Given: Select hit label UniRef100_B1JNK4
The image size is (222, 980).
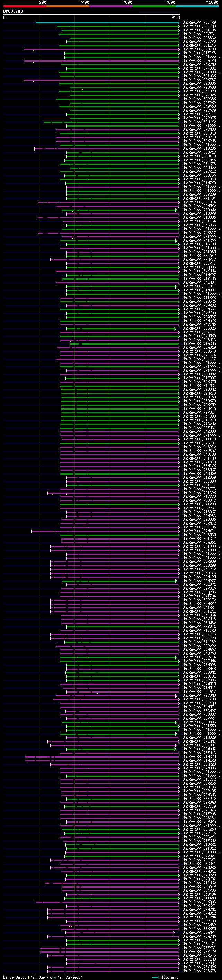Looking at the screenshot, I should 199,386.
